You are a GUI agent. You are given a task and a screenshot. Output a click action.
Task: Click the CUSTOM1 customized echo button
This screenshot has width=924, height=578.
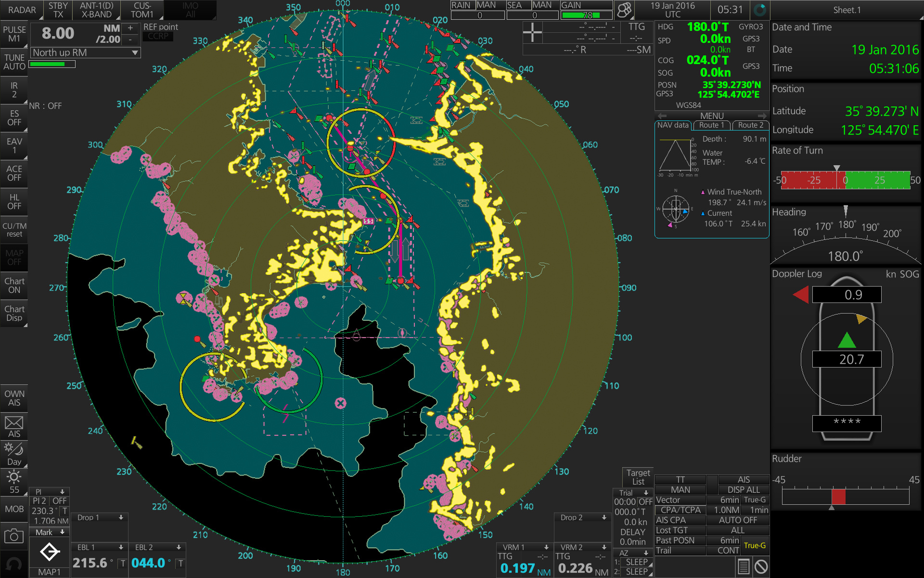[x=142, y=10]
